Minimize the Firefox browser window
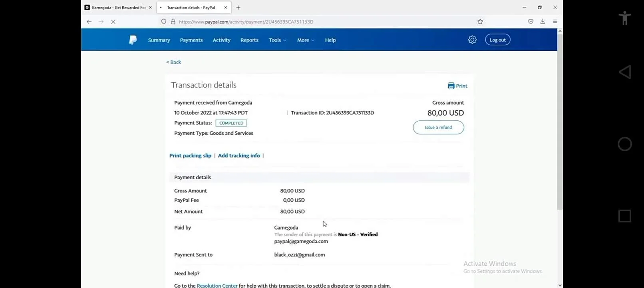The image size is (644, 288). [525, 7]
